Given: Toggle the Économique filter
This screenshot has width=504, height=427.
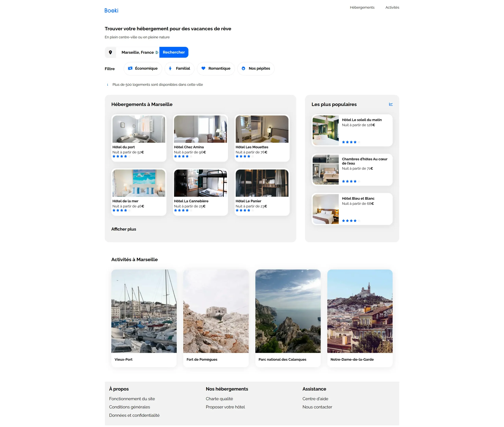Looking at the screenshot, I should tap(143, 68).
